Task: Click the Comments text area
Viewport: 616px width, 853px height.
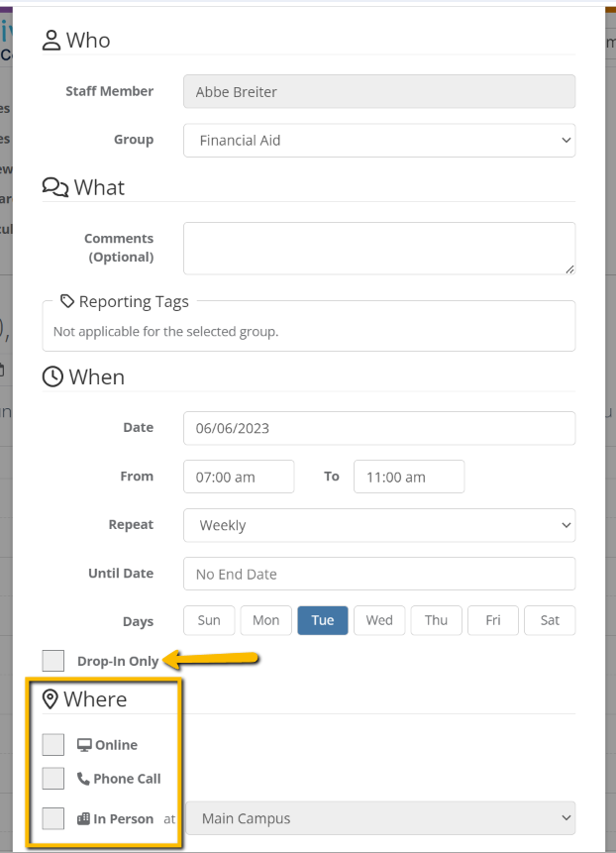Action: 379,248
